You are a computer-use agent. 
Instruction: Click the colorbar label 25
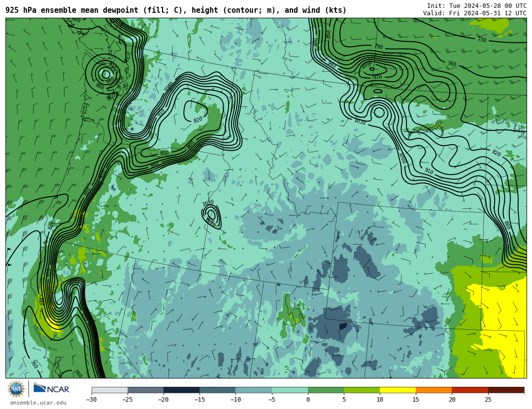coord(488,400)
